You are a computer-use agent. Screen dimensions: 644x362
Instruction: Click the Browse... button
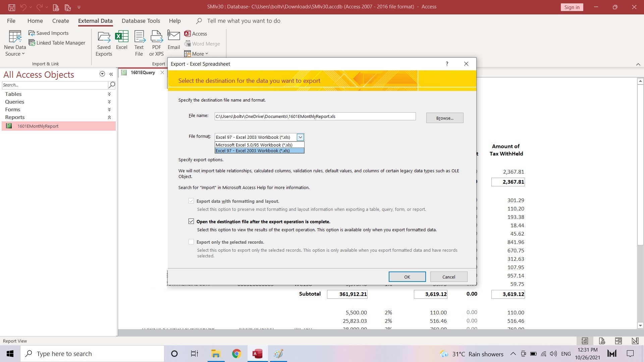click(444, 118)
